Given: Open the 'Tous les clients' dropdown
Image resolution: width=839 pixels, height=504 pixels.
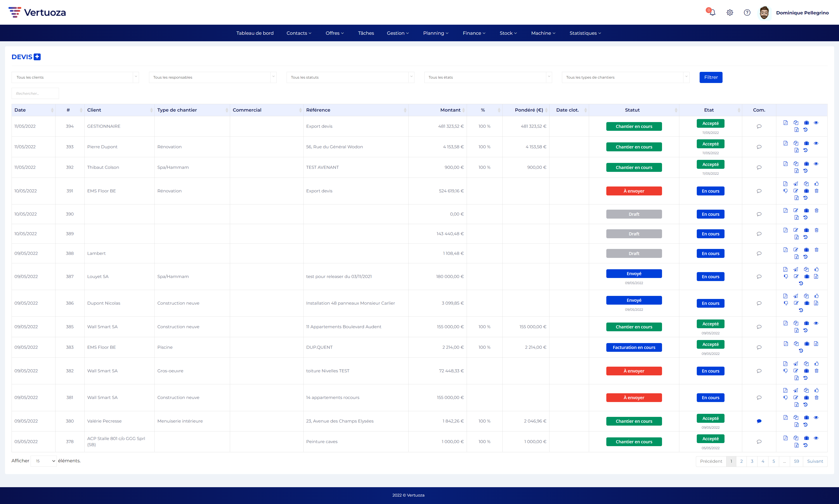Looking at the screenshot, I should point(75,78).
